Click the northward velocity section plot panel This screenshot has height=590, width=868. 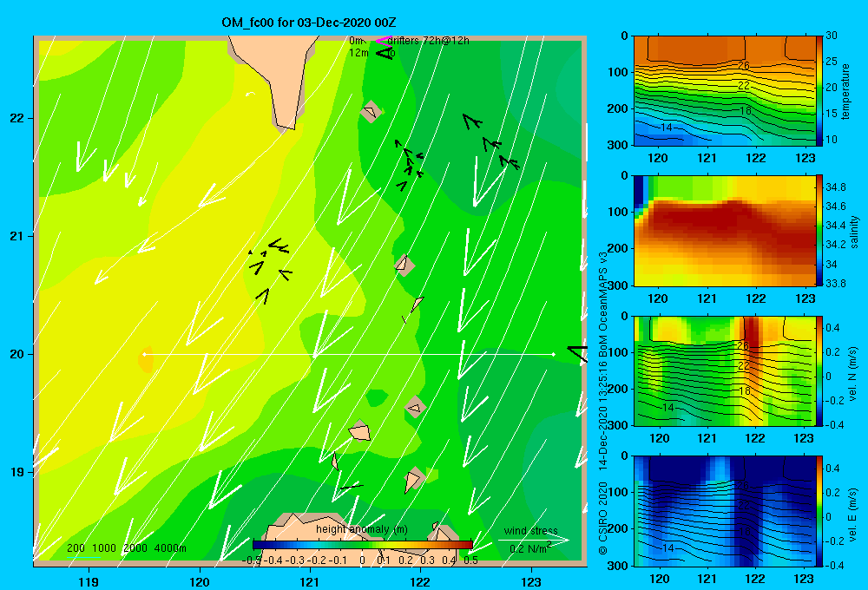pyautogui.click(x=725, y=370)
